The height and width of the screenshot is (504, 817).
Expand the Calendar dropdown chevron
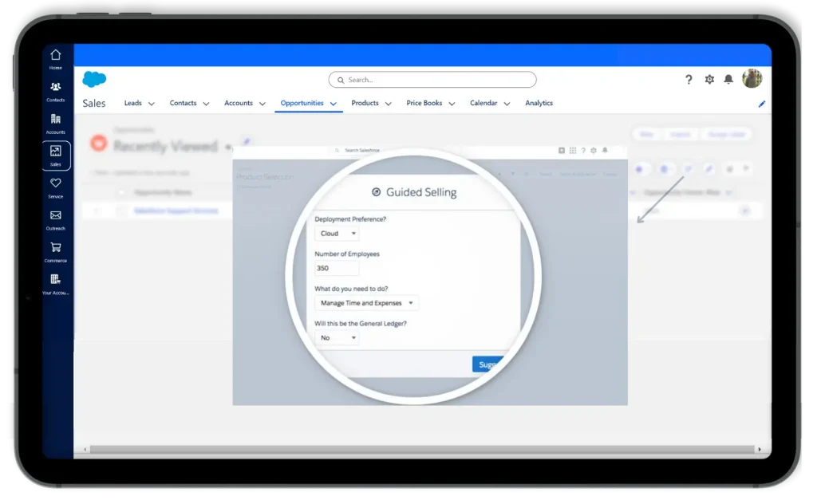click(507, 104)
